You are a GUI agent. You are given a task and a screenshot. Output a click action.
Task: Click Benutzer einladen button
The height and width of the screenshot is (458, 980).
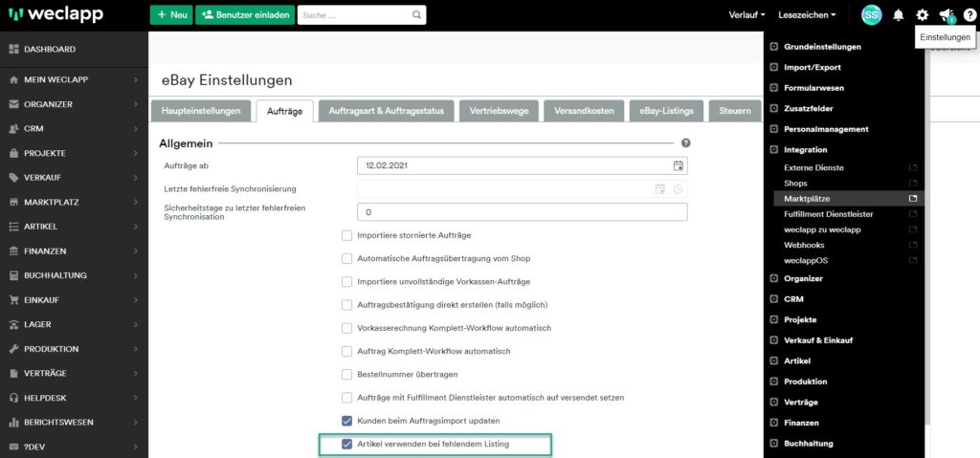[245, 15]
